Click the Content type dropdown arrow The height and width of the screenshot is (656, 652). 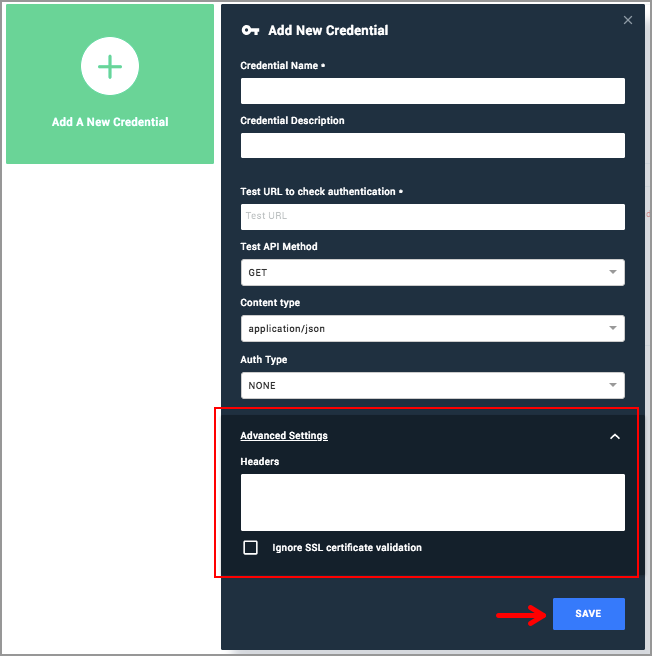coord(613,328)
